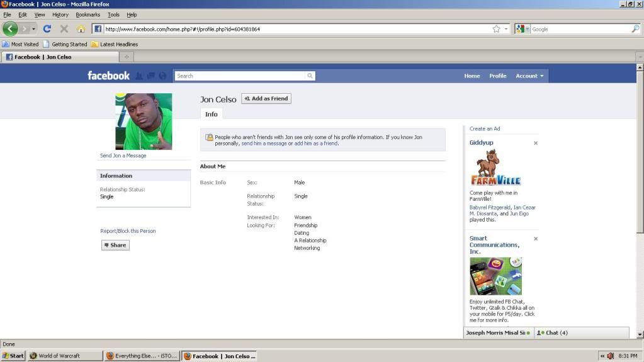Open the back/forward history dropdown arrow
This screenshot has height=362, width=644.
coord(33,29)
